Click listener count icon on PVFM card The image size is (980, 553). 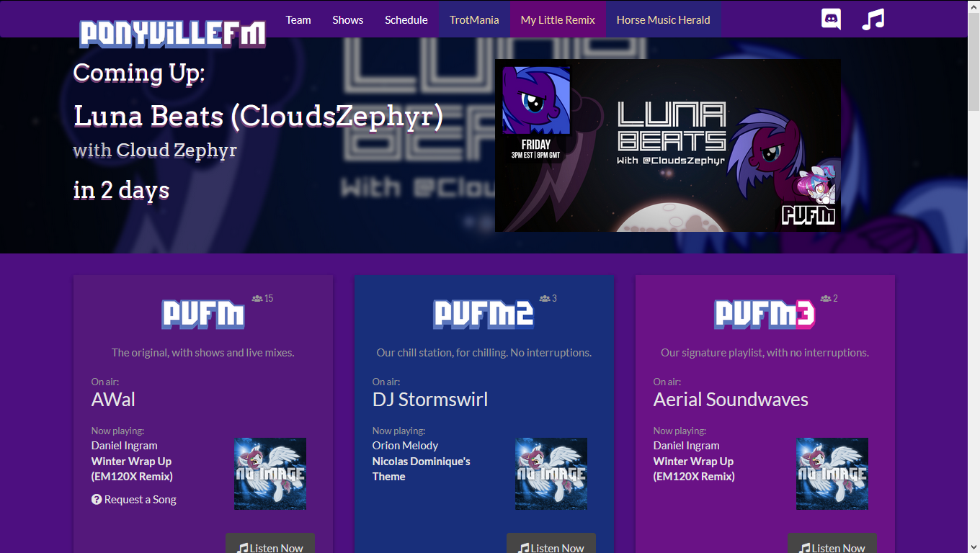point(257,298)
